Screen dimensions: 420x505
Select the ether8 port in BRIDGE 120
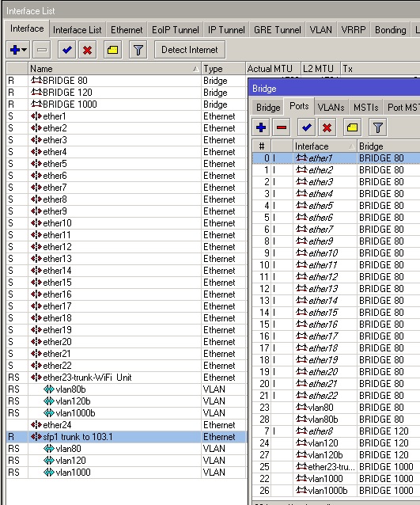336,431
